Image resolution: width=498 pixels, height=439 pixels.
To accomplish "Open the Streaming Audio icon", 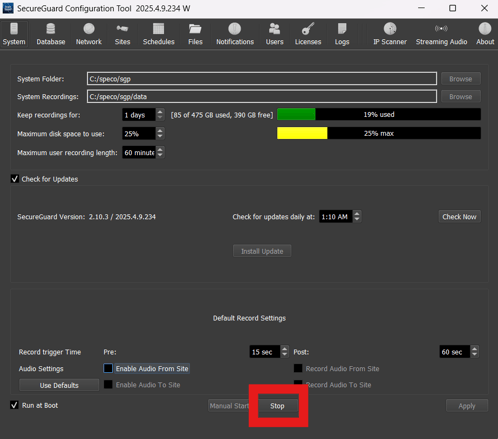I will 441,29.
